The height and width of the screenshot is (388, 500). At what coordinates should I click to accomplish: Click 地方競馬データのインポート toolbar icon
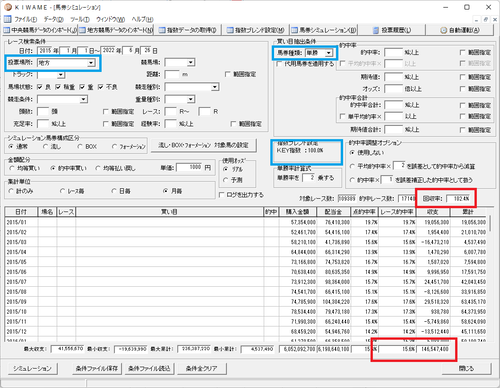click(83, 30)
